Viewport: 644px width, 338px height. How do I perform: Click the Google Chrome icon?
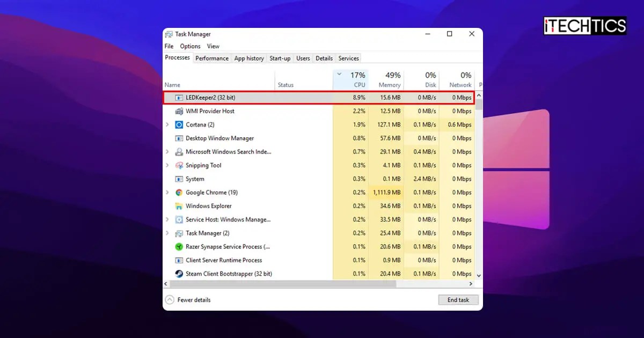[179, 193]
